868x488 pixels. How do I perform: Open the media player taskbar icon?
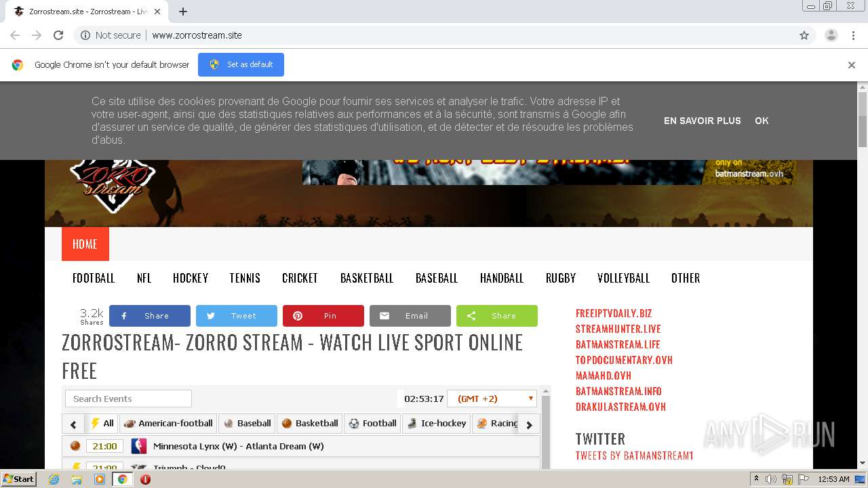tap(100, 479)
